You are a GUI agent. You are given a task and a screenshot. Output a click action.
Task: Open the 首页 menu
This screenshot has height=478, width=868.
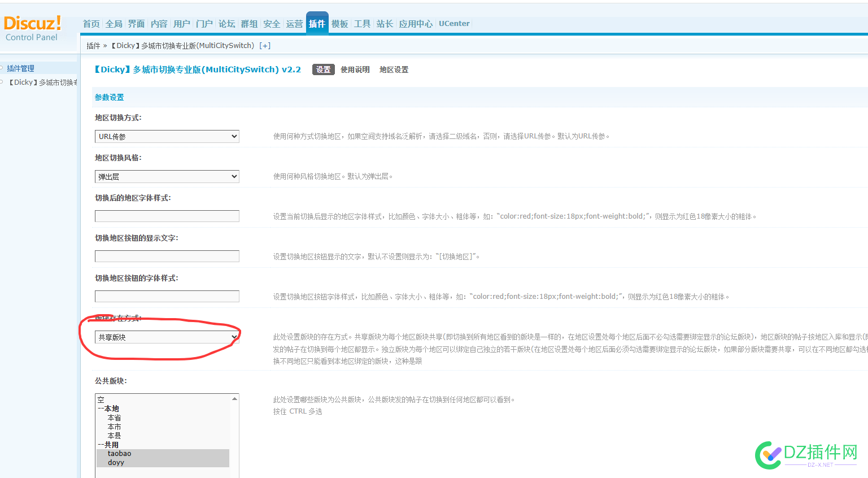click(x=91, y=24)
